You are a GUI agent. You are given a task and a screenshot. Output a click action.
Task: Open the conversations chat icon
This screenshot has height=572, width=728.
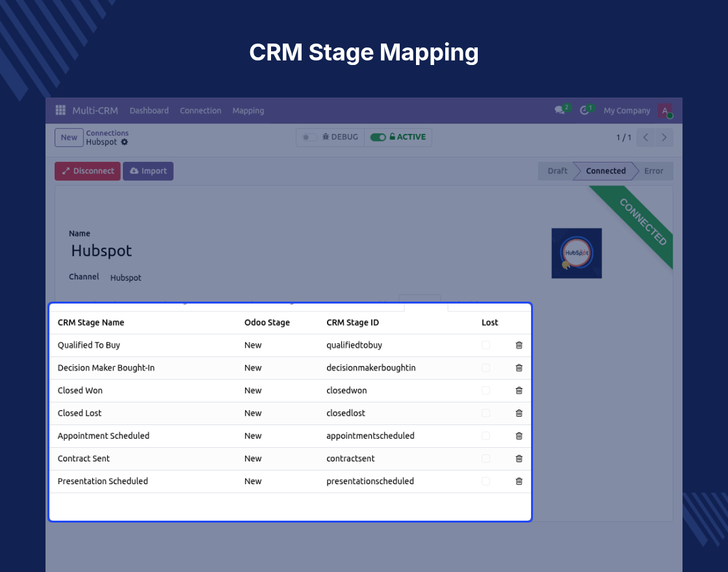(x=560, y=110)
